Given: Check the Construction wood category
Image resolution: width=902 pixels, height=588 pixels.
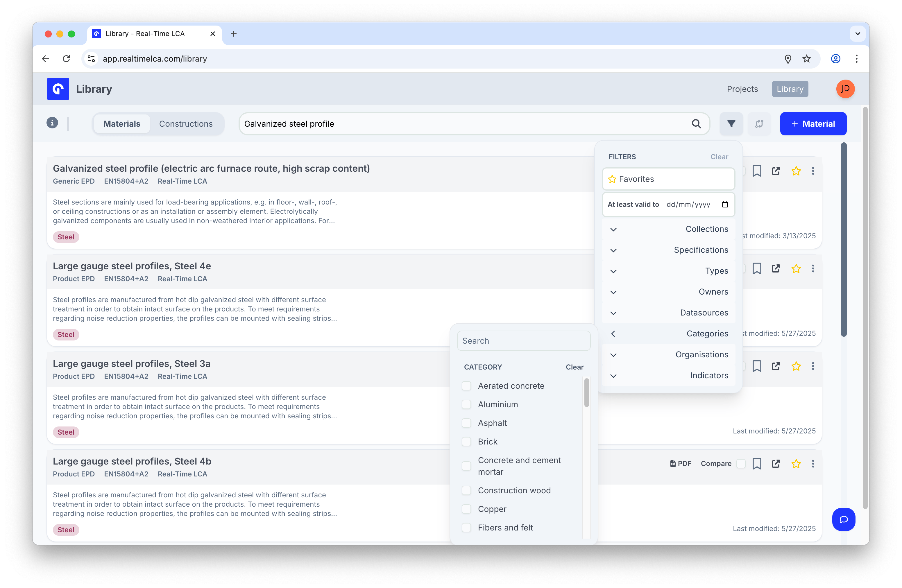Looking at the screenshot, I should [466, 491].
